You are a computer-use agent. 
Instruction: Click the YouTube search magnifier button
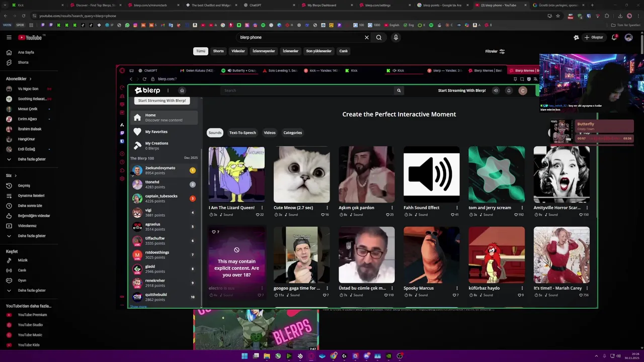click(379, 37)
